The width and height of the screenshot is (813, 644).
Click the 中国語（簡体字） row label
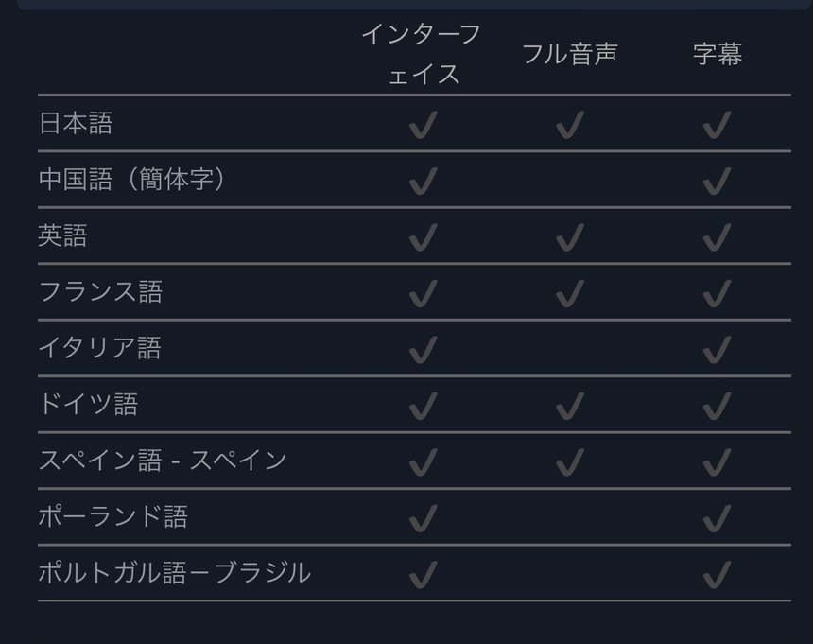point(132,180)
